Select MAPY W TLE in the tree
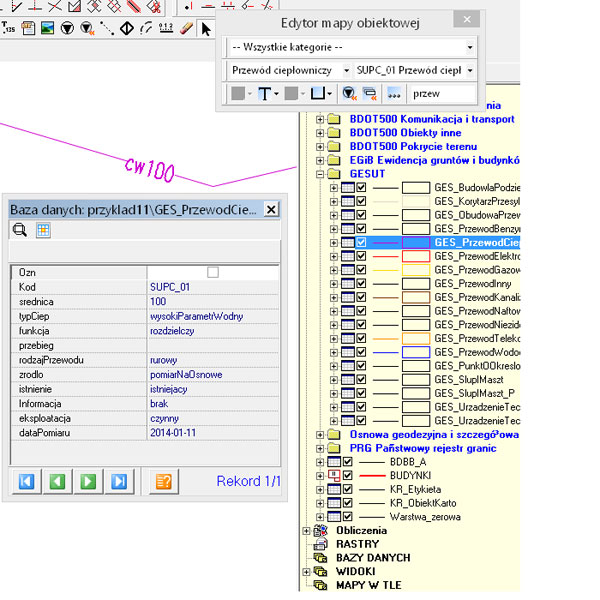Viewport: 600px width, 600px height. (368, 585)
